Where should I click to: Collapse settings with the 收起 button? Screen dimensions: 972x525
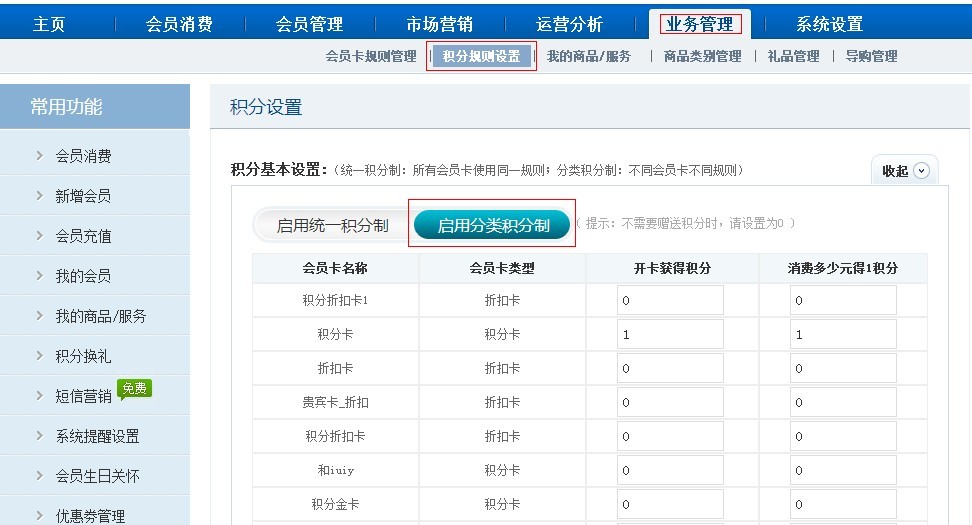[x=905, y=171]
